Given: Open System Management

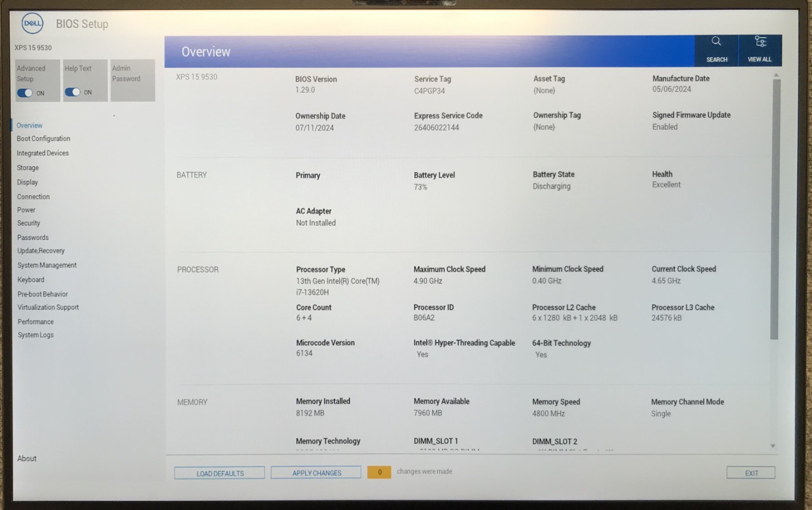Looking at the screenshot, I should pos(47,265).
